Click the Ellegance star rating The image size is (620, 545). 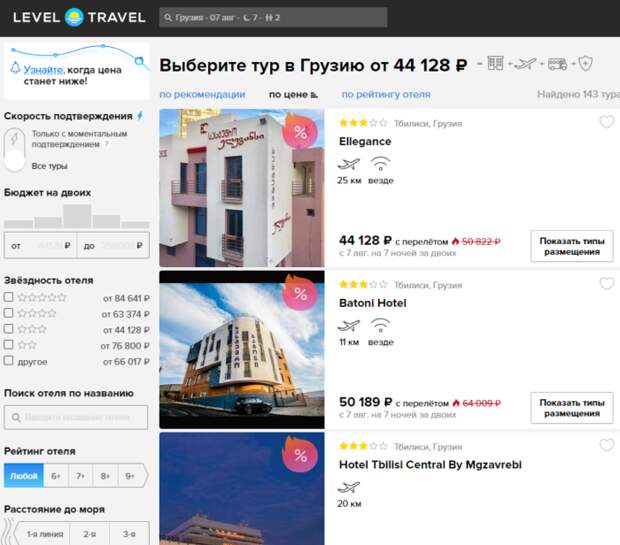[x=363, y=123]
